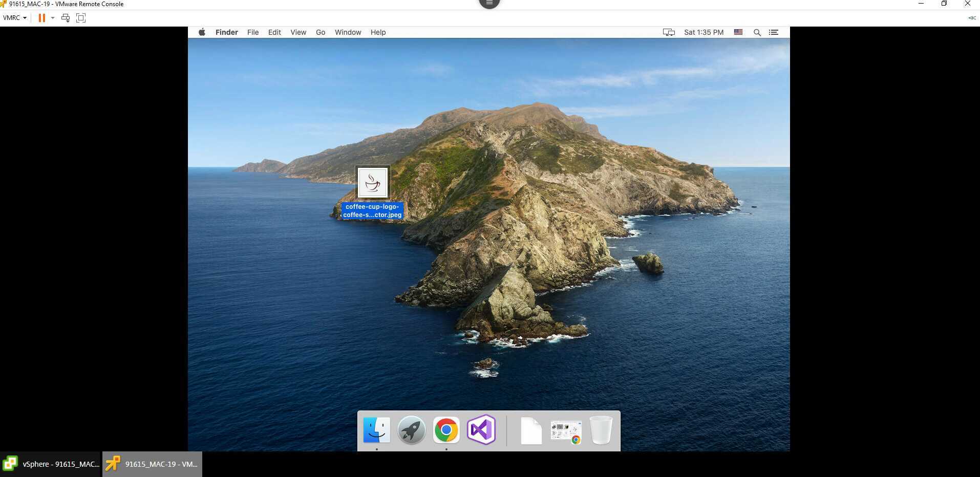Open Notification Center from the menu bar
Image resolution: width=980 pixels, height=477 pixels.
point(773,32)
